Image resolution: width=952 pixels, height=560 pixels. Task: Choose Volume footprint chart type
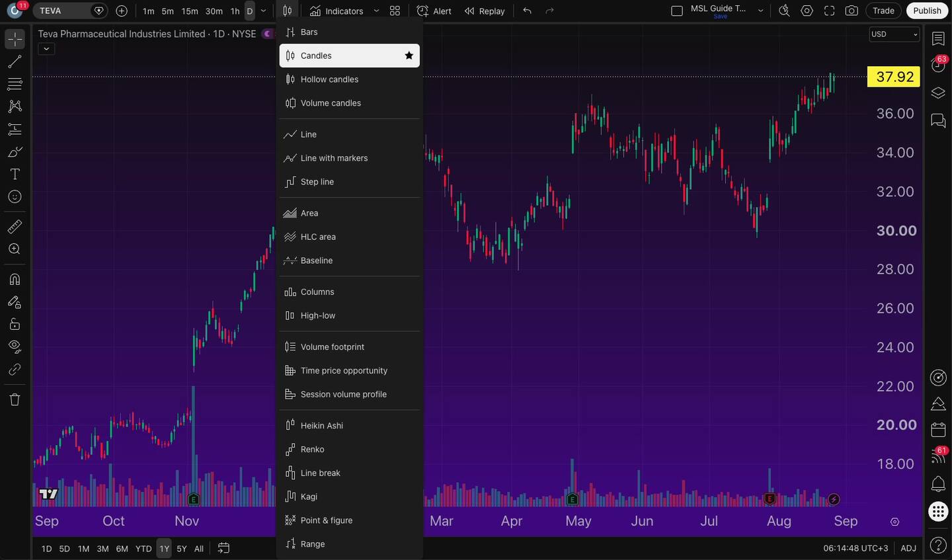[350, 347]
